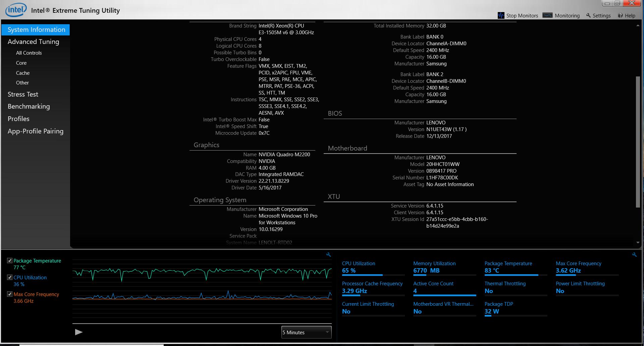Open Profiles section

(18, 119)
